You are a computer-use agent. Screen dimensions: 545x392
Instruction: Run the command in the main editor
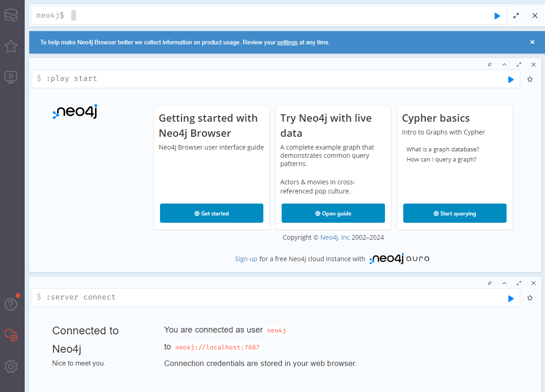[497, 16]
